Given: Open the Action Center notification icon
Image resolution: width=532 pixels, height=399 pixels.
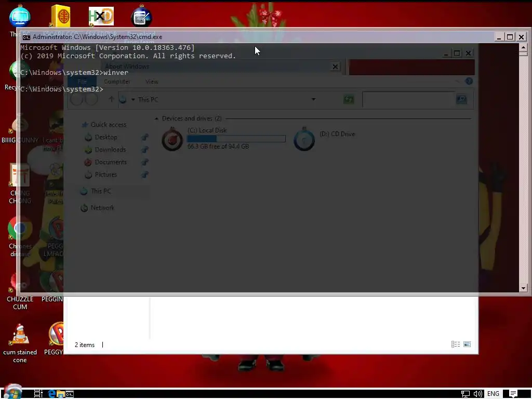Looking at the screenshot, I should pyautogui.click(x=513, y=394).
